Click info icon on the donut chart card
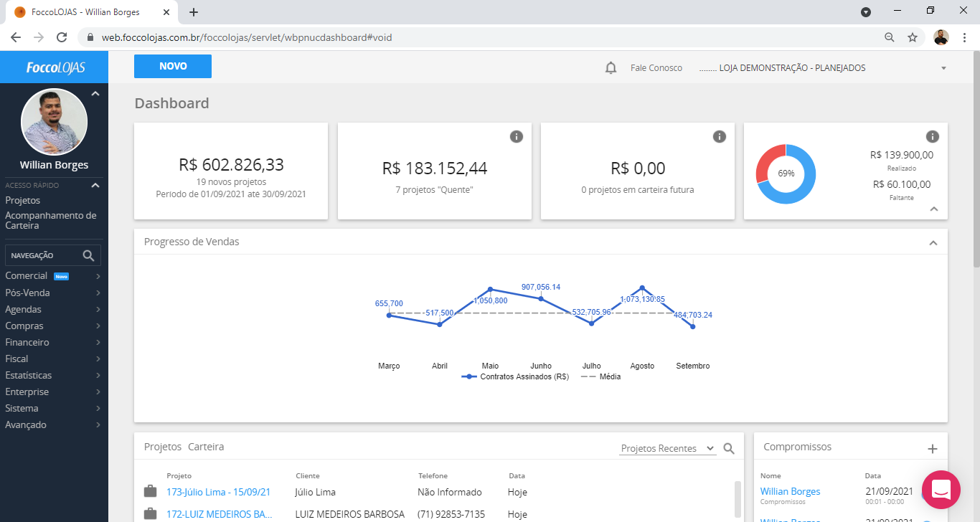This screenshot has height=522, width=980. tap(932, 136)
